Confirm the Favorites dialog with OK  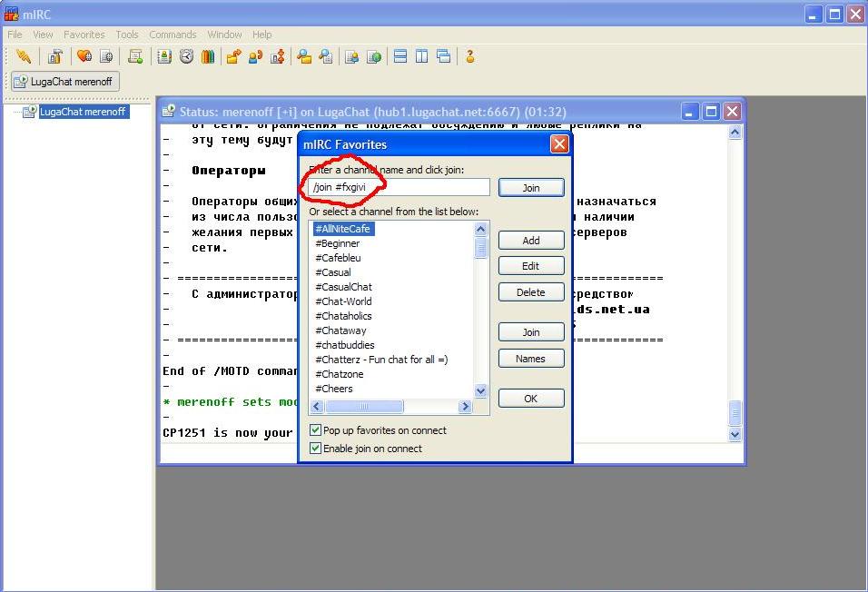click(531, 399)
